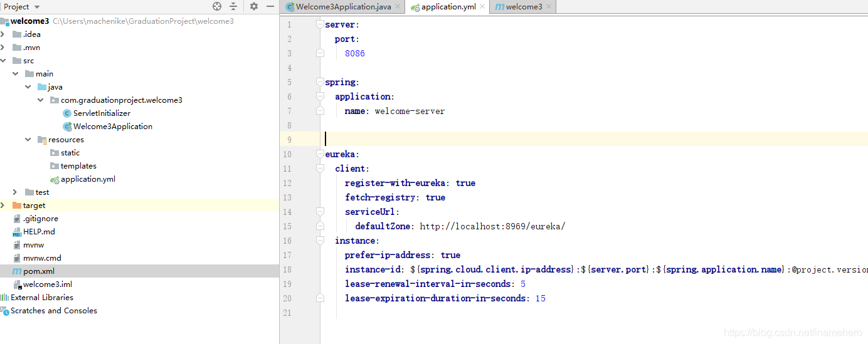
Task: Fold the spring block on line 5
Action: [320, 82]
